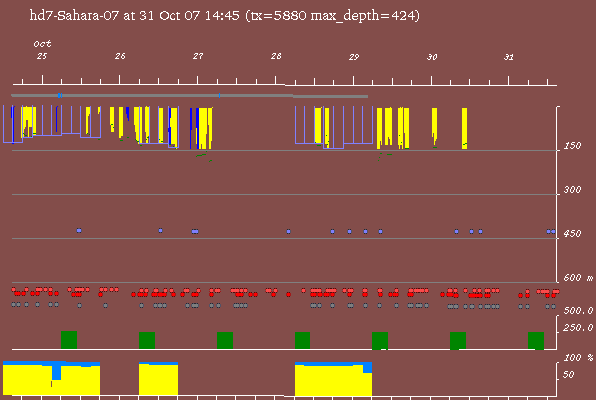The width and height of the screenshot is (596, 400).
Task: Click the gray status bar under the time axis
Action: (189, 96)
